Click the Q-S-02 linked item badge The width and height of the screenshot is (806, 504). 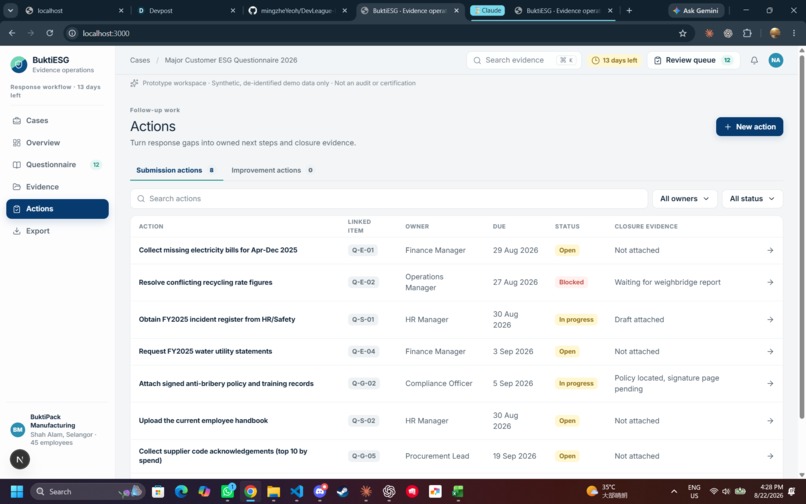point(363,421)
